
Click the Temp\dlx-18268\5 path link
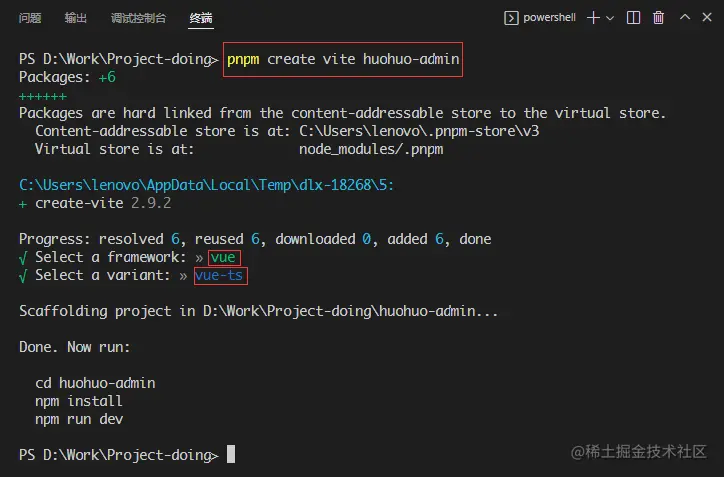pyautogui.click(x=206, y=185)
